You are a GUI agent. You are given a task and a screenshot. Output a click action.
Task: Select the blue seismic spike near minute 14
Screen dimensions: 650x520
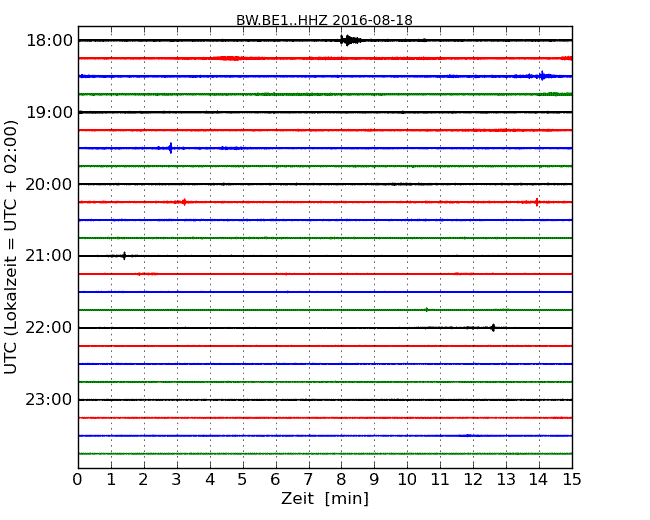coord(542,76)
